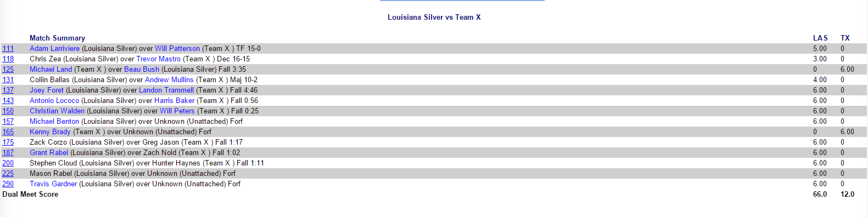Open Kenny Brady's profile link
The width and height of the screenshot is (868, 217).
tap(50, 132)
